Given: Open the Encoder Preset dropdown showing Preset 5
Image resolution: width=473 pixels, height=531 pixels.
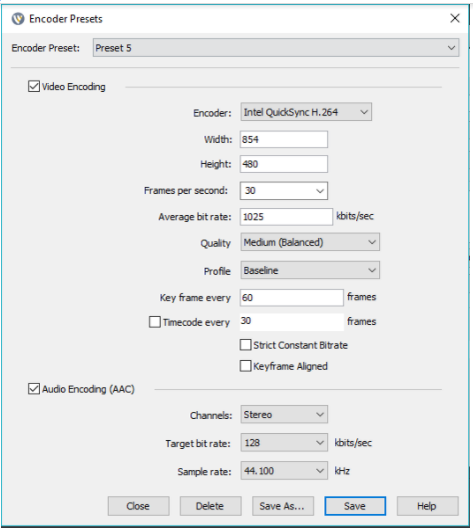Looking at the screenshot, I should pyautogui.click(x=276, y=48).
